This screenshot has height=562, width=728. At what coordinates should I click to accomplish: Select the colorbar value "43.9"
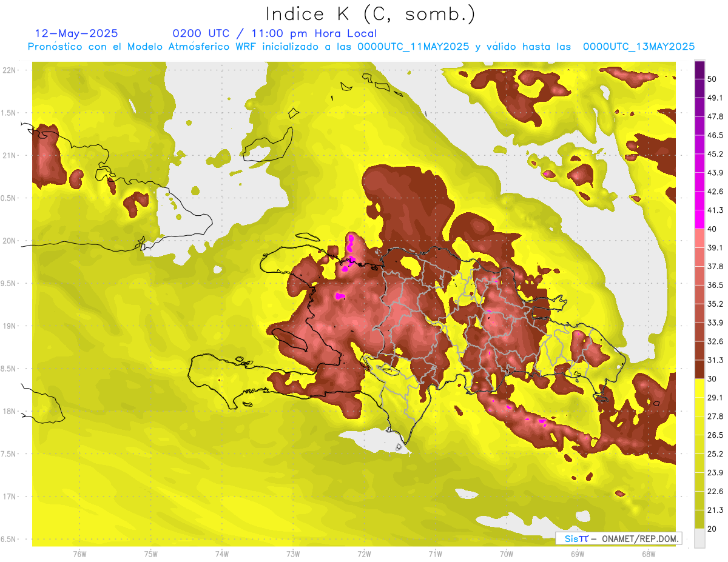[x=715, y=173]
